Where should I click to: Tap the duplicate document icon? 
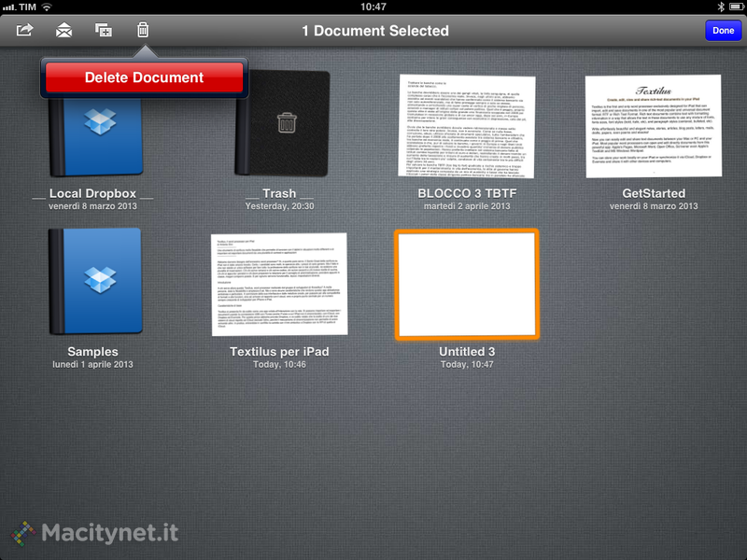[x=104, y=31]
